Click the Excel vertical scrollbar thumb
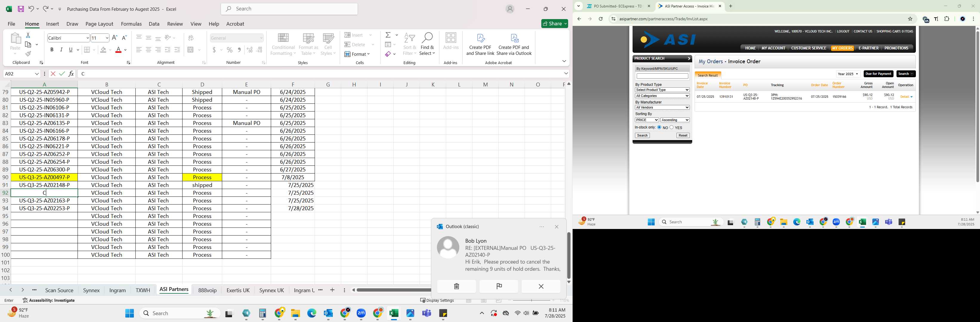 (568, 256)
